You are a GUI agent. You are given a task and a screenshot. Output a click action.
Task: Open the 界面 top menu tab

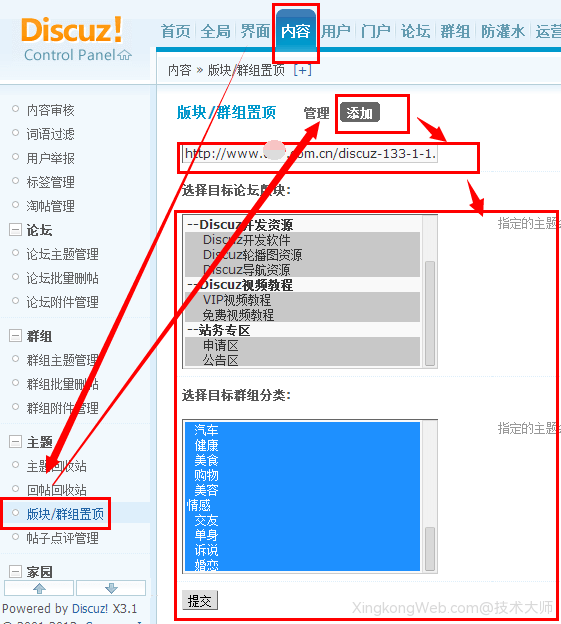tap(255, 31)
